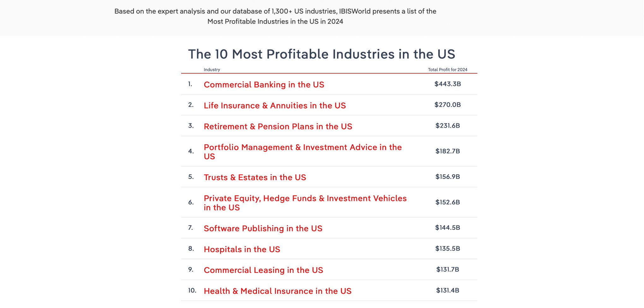Click the $144.5B Software Publishing profit
The image size is (644, 308).
[x=447, y=228]
